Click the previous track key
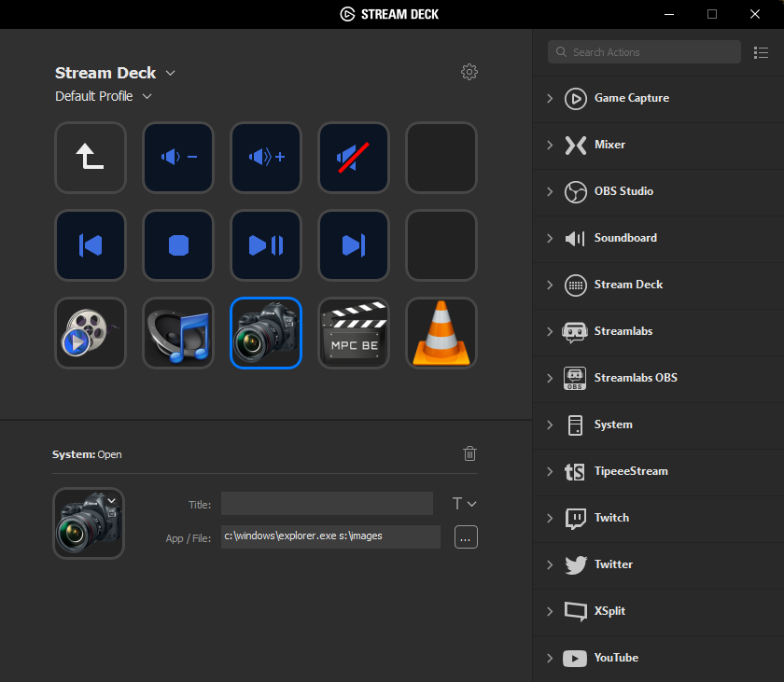 [x=91, y=245]
